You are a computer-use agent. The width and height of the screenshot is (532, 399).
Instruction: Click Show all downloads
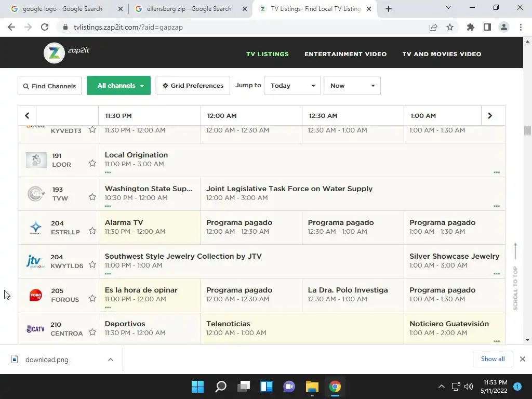click(493, 359)
